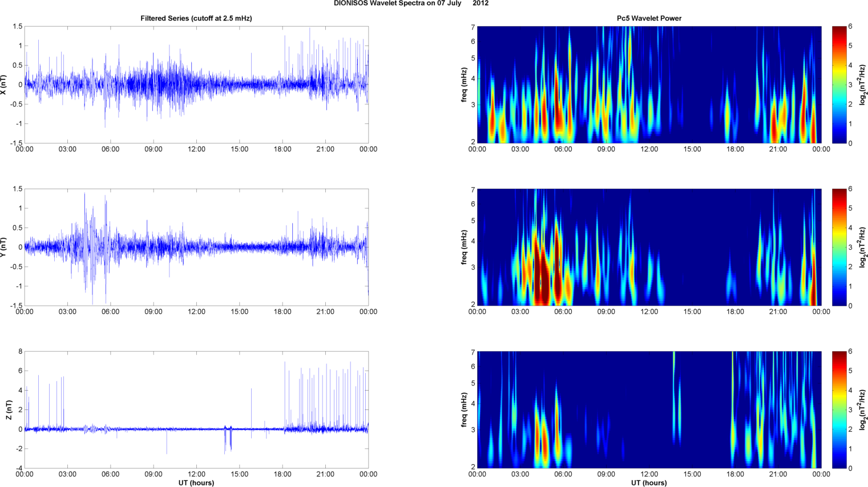The height and width of the screenshot is (487, 868).
Task: Click the '8' tick on the Z (nT) axis
Action: [20, 352]
